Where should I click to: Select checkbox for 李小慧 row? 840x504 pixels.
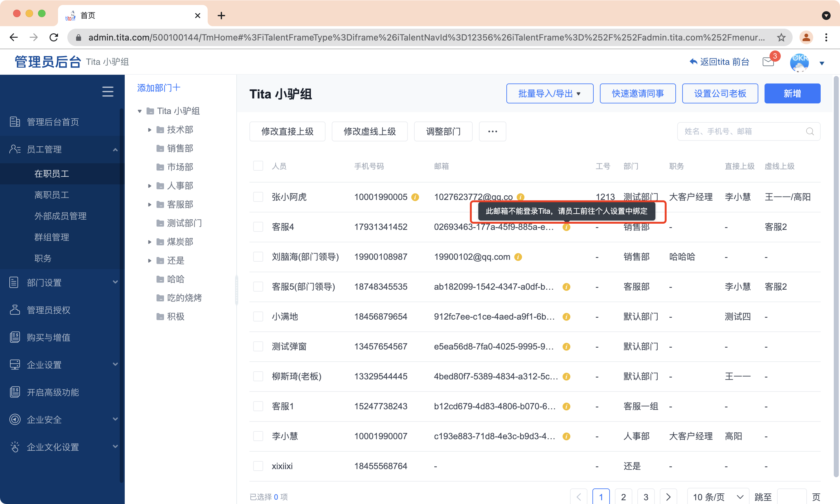pos(258,436)
